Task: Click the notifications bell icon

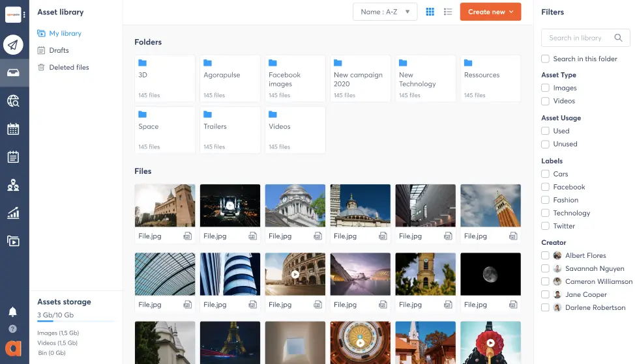Action: 12,312
